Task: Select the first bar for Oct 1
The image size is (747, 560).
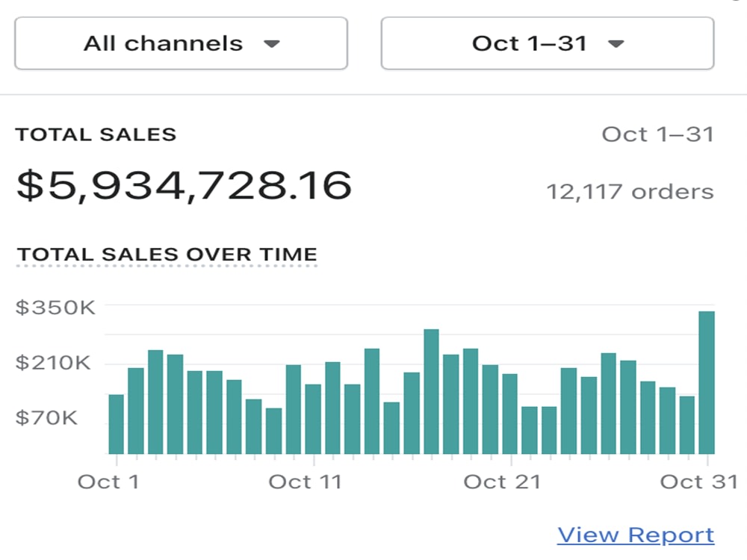Action: tap(117, 424)
